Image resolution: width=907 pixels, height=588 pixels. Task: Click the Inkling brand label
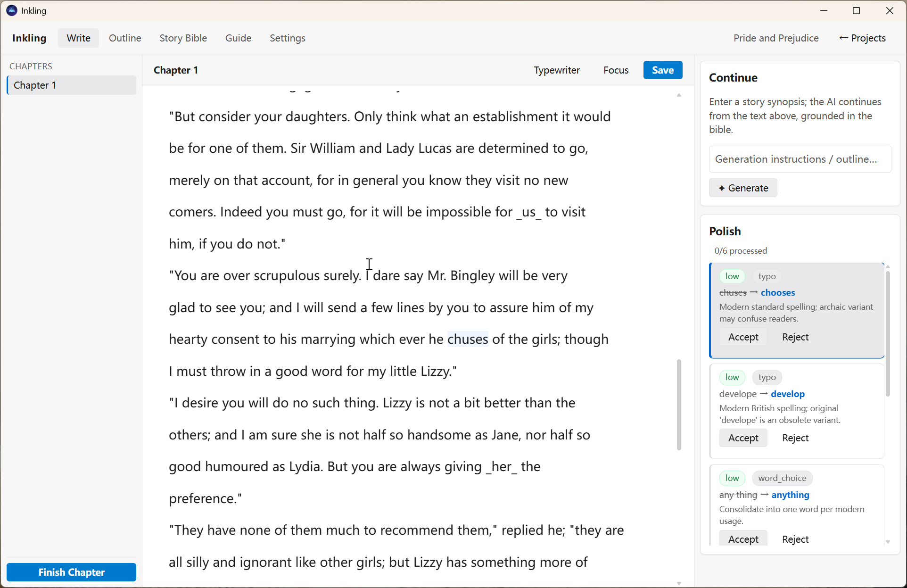(29, 38)
